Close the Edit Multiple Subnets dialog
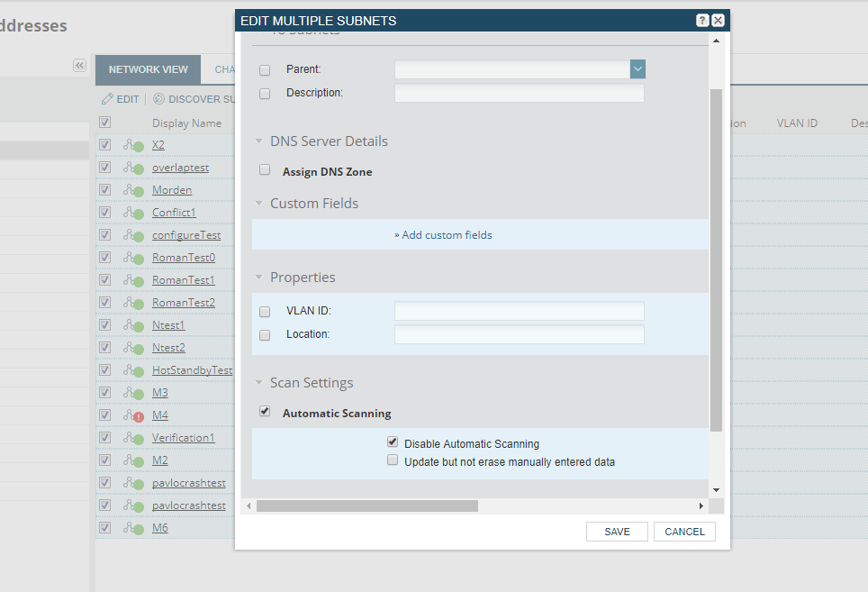The height and width of the screenshot is (592, 868). (718, 21)
